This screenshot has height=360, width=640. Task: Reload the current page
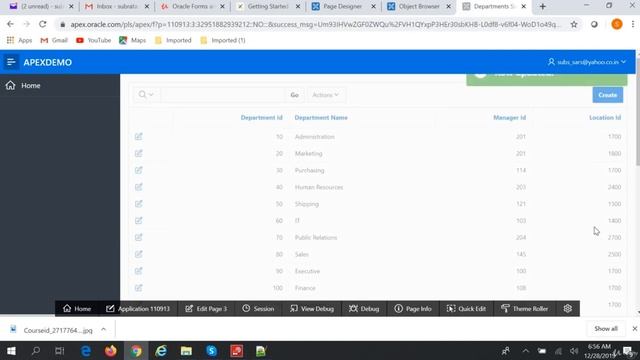tap(42, 24)
